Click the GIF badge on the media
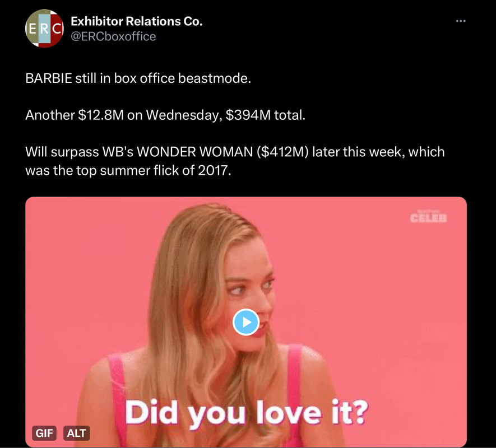Viewport: 496px width, 448px height. [x=44, y=433]
